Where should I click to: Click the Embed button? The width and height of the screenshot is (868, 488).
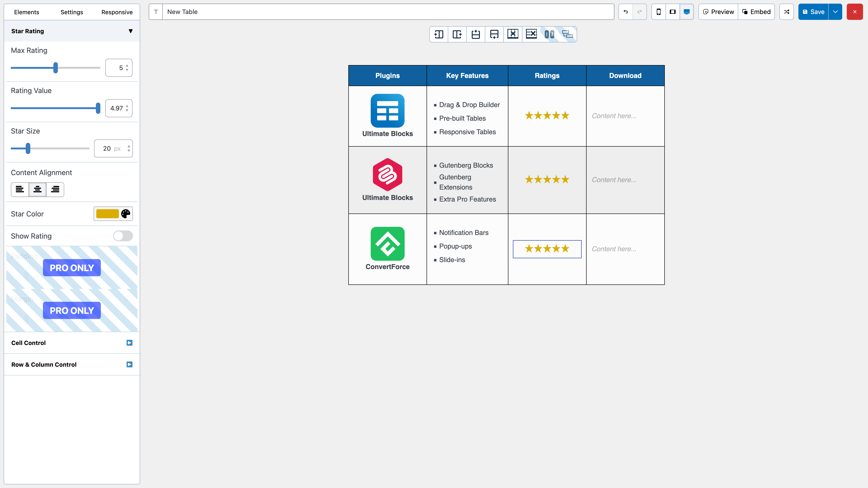tap(756, 12)
